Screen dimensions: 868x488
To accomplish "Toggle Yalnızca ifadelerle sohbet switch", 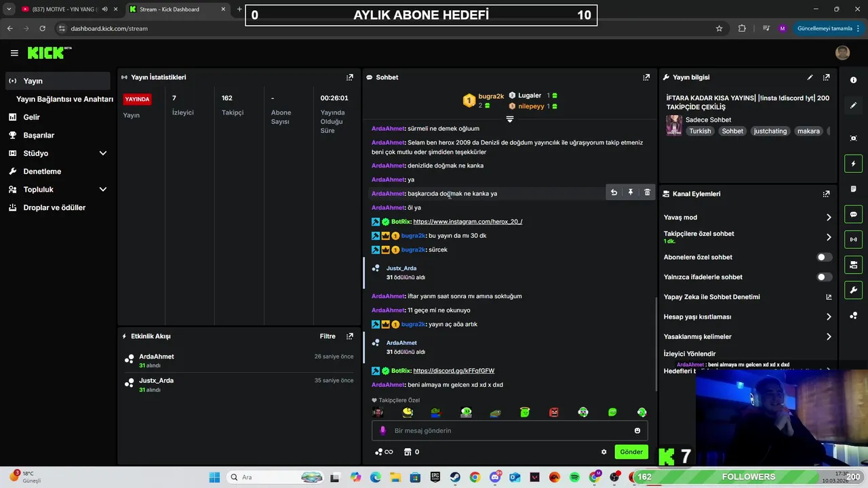I will pyautogui.click(x=824, y=277).
